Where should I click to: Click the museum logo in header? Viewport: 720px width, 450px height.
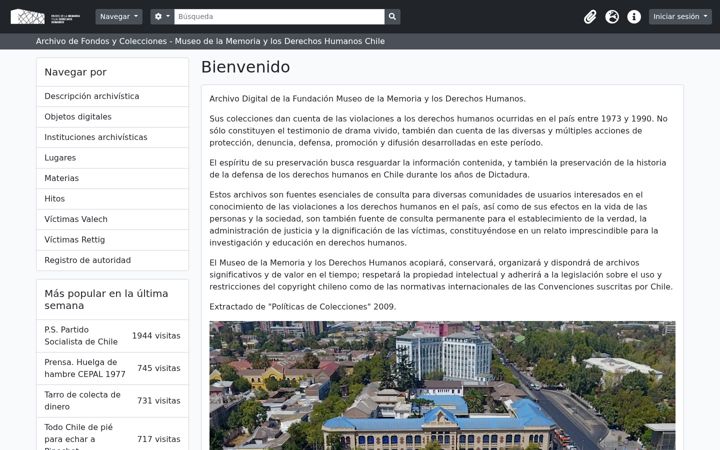45,17
